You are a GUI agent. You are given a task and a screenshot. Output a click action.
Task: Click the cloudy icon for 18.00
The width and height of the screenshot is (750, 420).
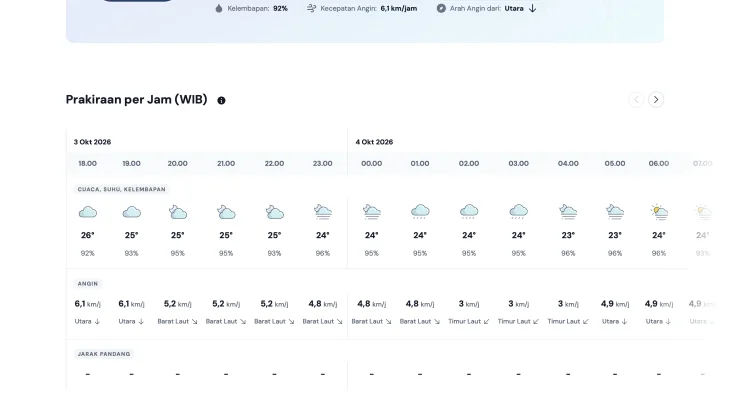88,212
